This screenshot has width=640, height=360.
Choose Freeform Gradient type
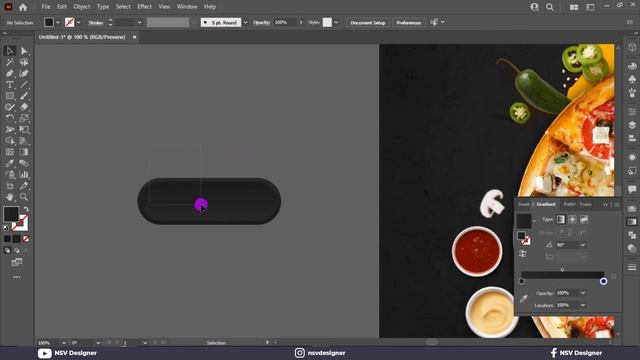tap(584, 220)
